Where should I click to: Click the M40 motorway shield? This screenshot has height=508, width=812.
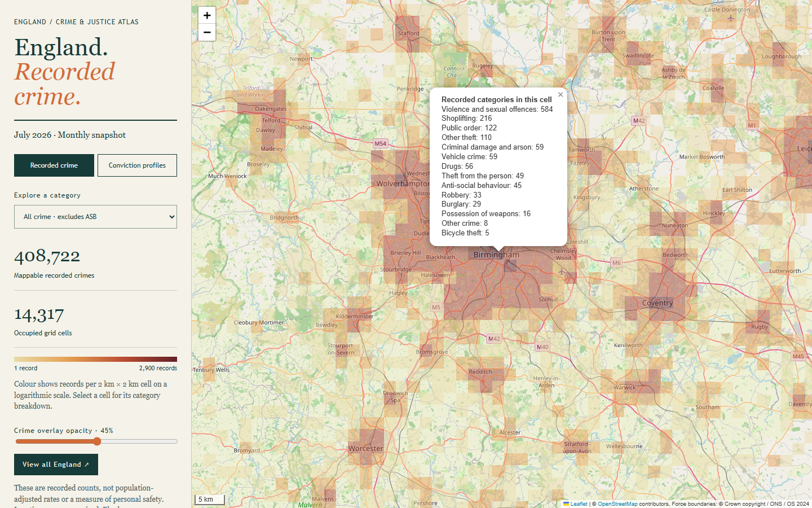[542, 347]
